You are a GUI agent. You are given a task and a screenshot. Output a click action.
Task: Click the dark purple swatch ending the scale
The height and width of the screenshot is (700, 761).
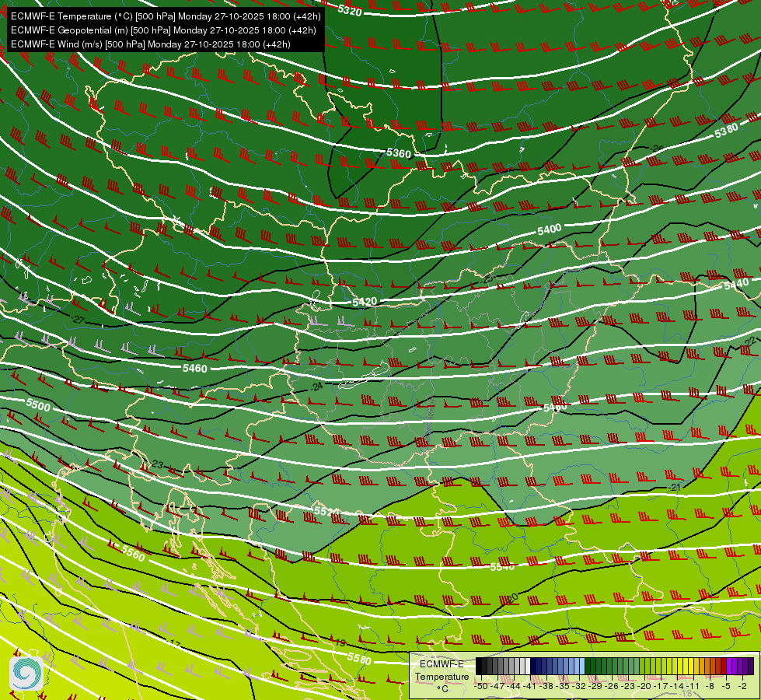click(x=751, y=666)
